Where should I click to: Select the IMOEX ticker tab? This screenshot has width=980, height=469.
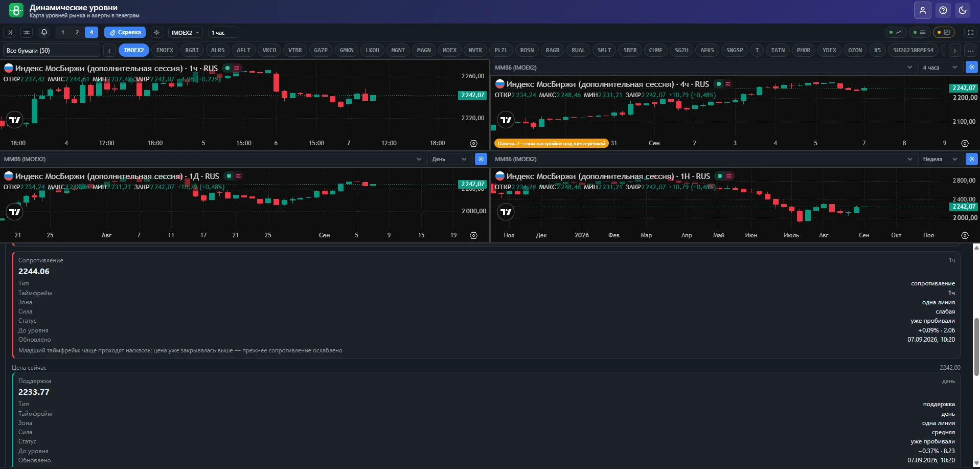click(165, 50)
